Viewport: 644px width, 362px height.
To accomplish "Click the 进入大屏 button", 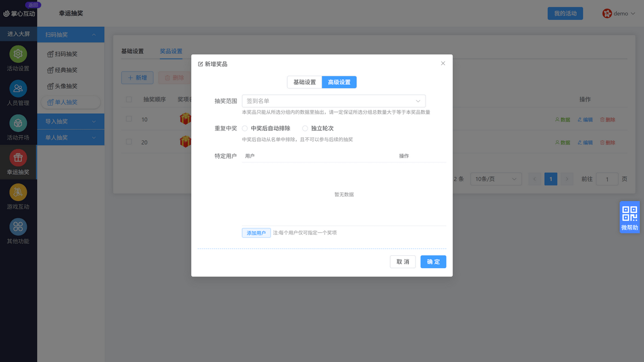I will pyautogui.click(x=18, y=34).
